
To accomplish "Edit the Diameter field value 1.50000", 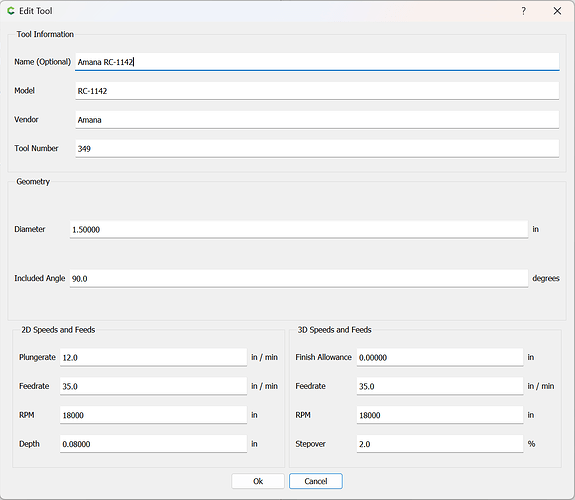I will pyautogui.click(x=299, y=229).
